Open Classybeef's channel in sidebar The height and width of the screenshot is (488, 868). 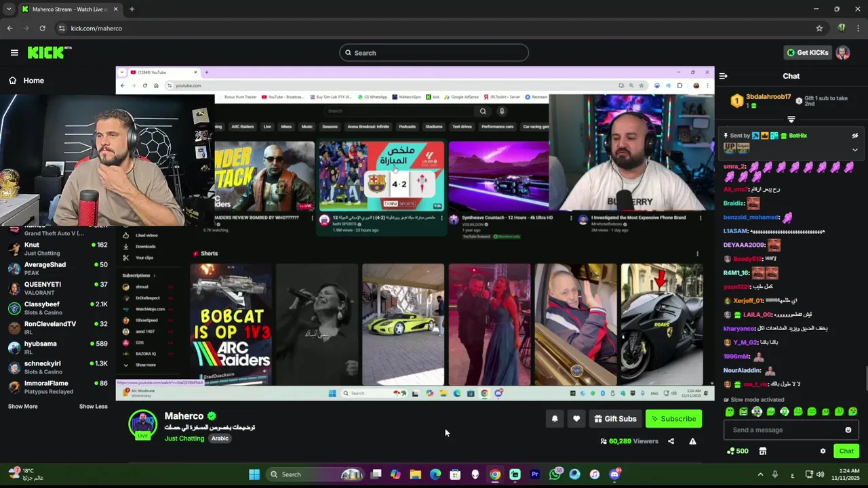(x=58, y=308)
